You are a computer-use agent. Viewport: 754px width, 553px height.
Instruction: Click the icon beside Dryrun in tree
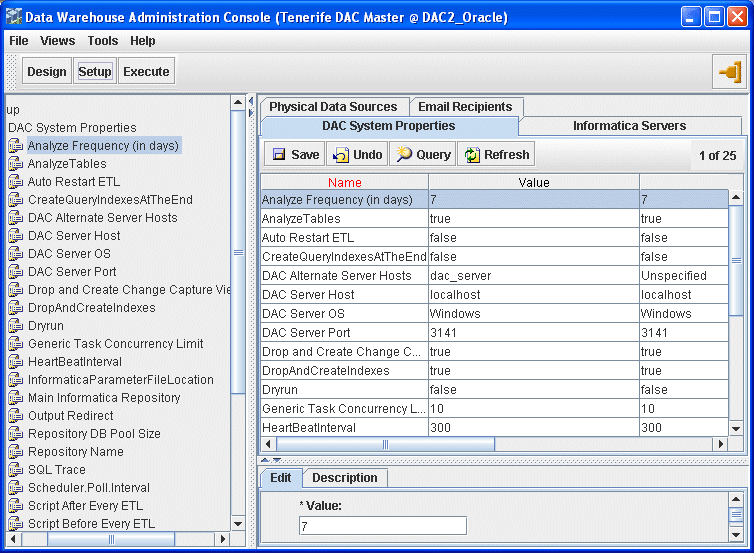(15, 326)
